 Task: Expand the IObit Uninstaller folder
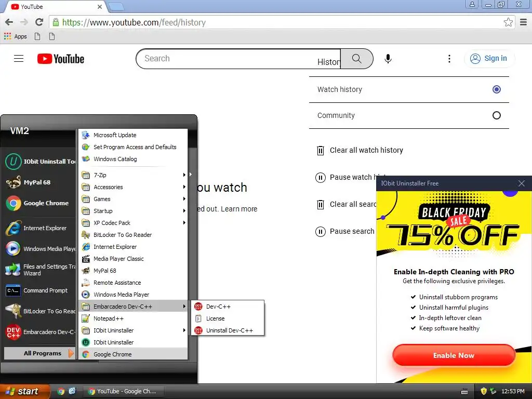click(133, 330)
